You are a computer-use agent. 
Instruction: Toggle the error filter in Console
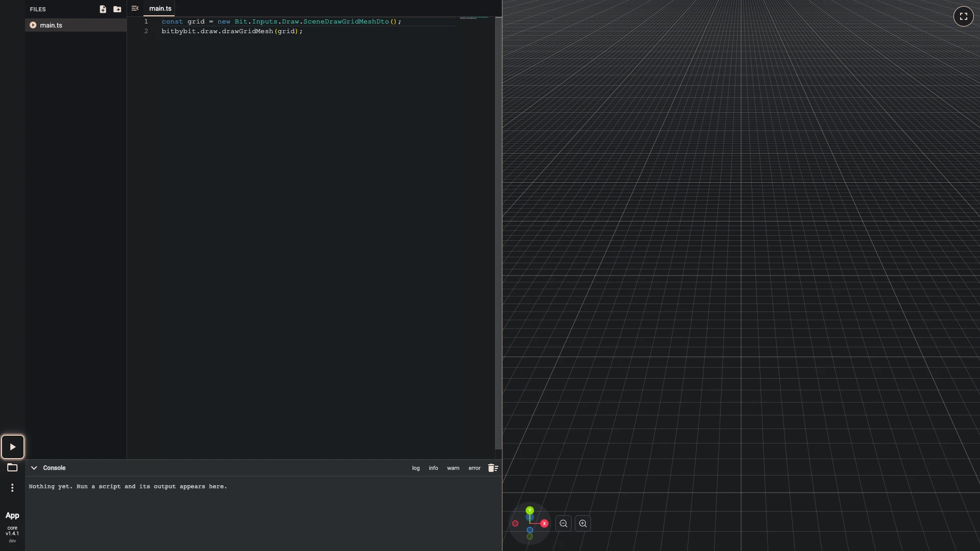[x=475, y=468]
